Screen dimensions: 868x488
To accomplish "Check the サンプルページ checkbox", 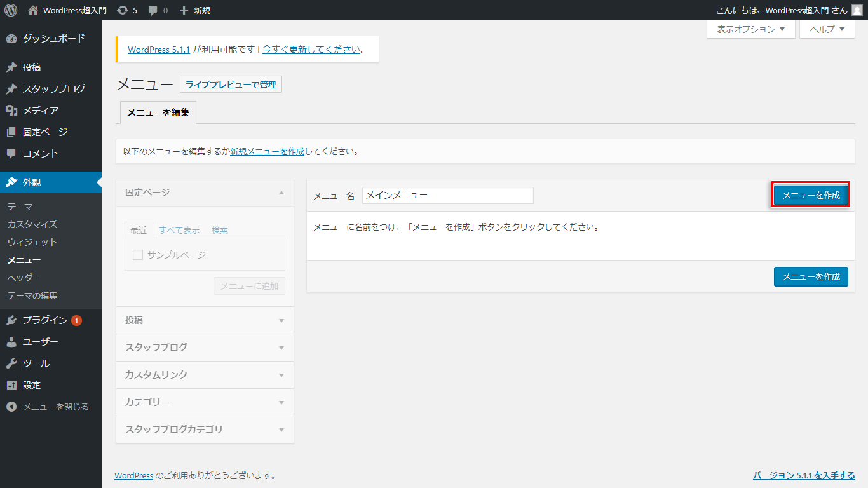I will tap(138, 255).
